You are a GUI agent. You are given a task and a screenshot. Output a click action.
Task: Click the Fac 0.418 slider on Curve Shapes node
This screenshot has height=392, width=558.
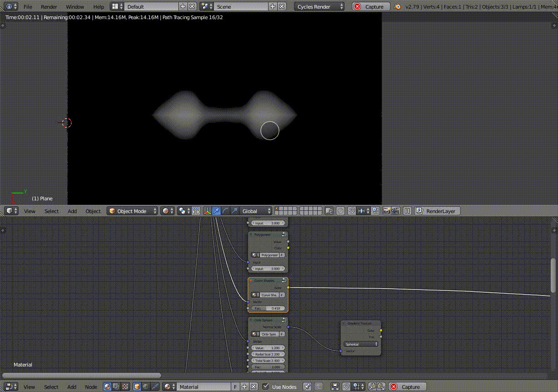click(x=269, y=308)
